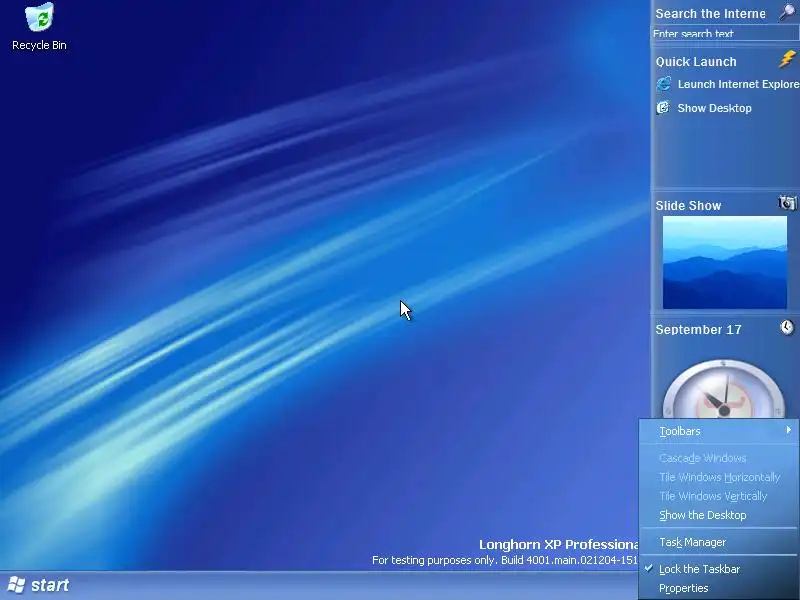Click the Slide Show tile header
Screen dimensions: 800x600
coord(688,206)
